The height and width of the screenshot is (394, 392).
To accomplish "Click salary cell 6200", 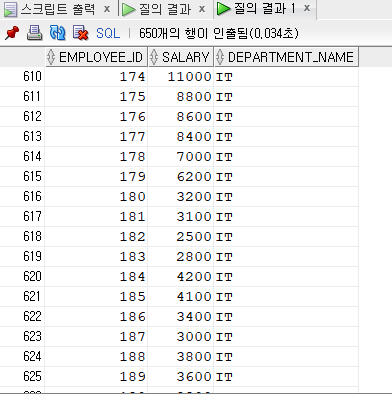I will coord(181,177).
